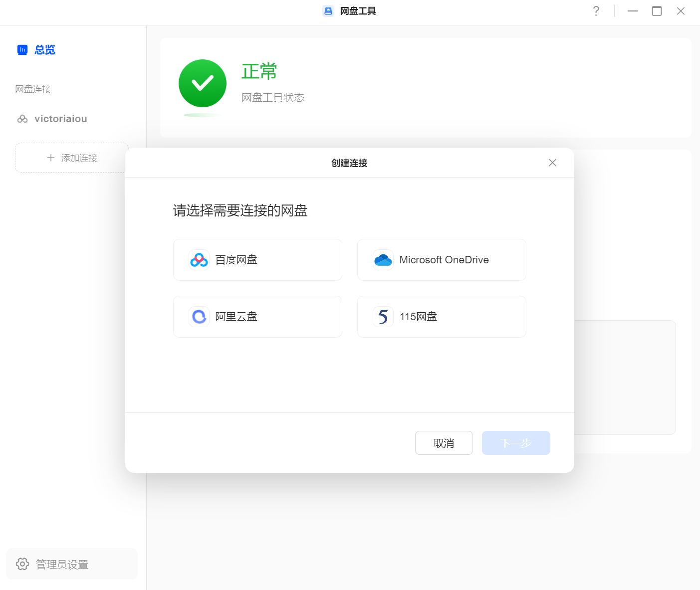Click the 网盘工具 app icon in title bar
The image size is (700, 590).
[328, 11]
